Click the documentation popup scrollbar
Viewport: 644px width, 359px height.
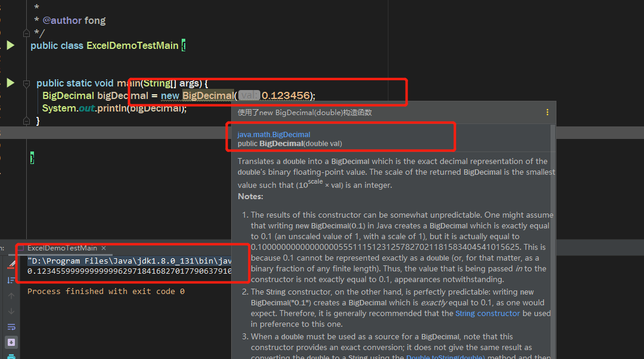pyautogui.click(x=553, y=242)
